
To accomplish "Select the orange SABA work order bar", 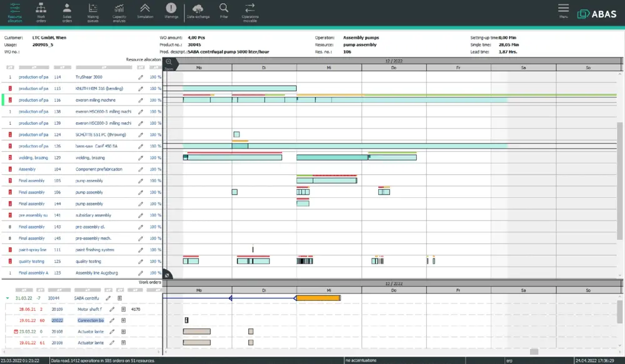I will (x=318, y=298).
